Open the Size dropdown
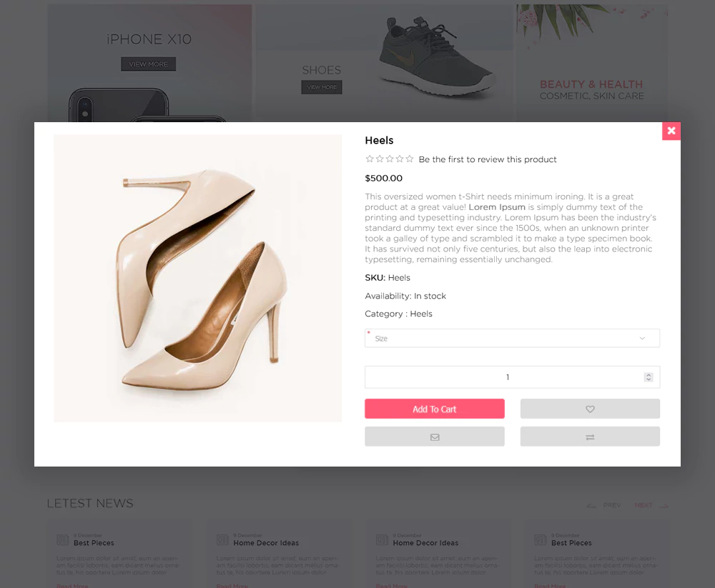 point(500,338)
